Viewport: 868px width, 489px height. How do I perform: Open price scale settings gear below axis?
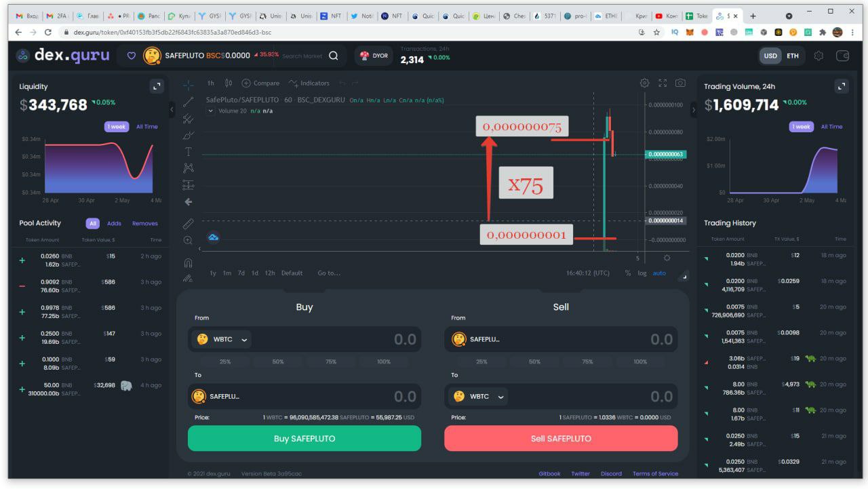(x=667, y=258)
